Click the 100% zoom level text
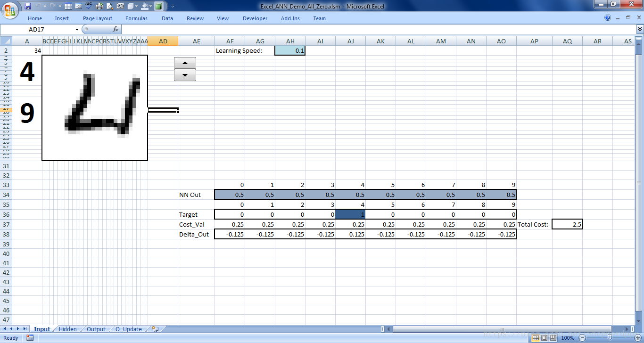The width and height of the screenshot is (644, 343). [x=568, y=338]
